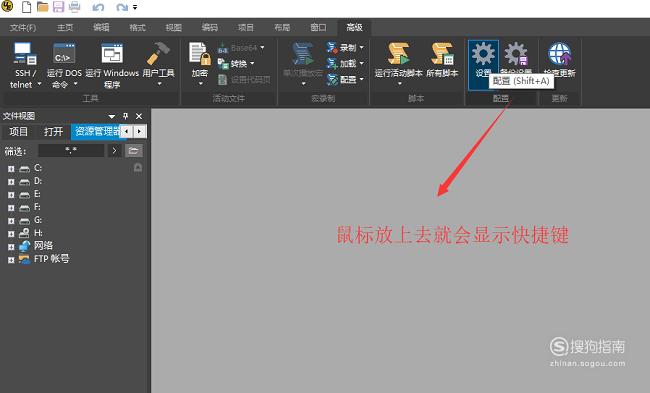Expand the D: drive node
Viewport: 650px width, 393px height.
click(x=11, y=182)
